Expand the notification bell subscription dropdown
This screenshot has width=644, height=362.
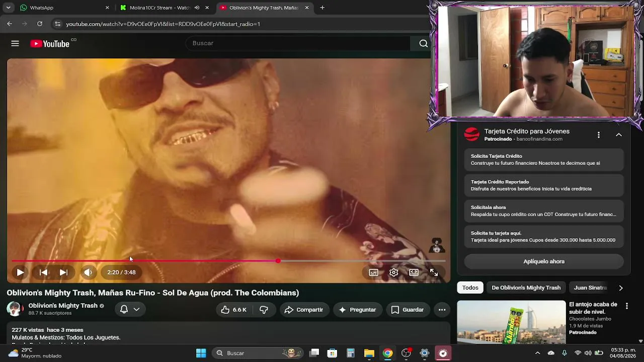(x=130, y=309)
